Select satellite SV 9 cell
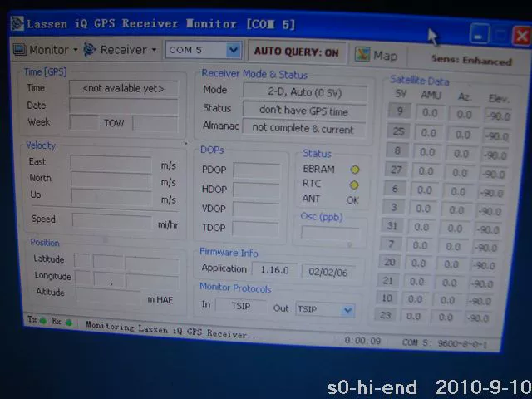This screenshot has height=399, width=532. point(400,111)
